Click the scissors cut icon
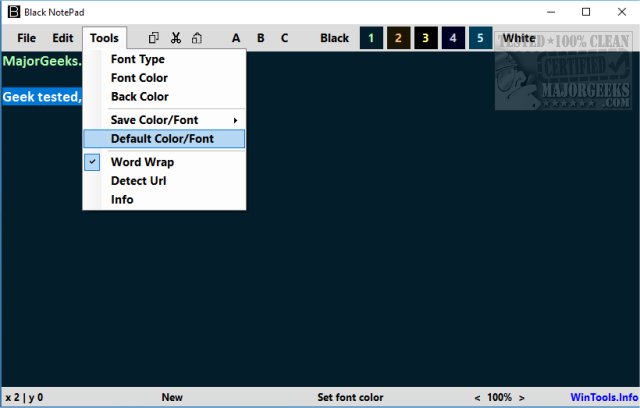The width and height of the screenshot is (640, 408). pos(176,38)
